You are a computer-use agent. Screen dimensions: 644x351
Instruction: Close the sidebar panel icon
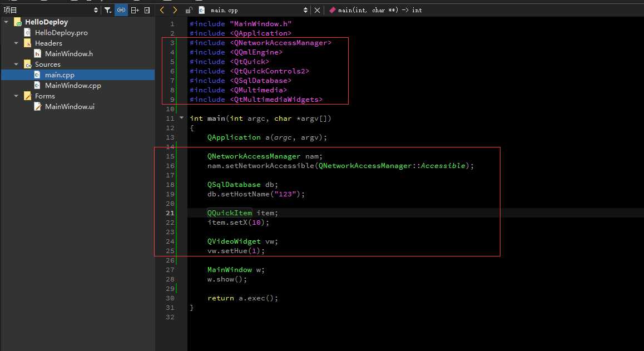tap(147, 10)
